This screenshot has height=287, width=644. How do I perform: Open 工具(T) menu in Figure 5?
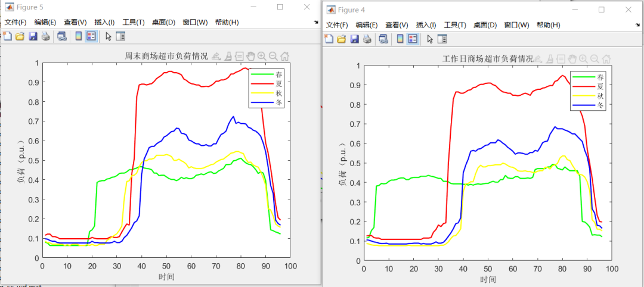[x=134, y=23]
